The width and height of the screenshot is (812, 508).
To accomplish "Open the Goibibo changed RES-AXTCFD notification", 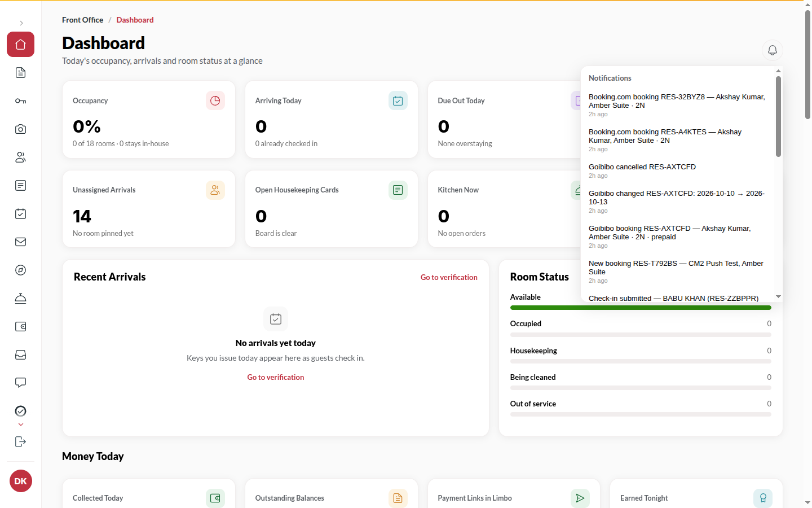I will point(678,202).
